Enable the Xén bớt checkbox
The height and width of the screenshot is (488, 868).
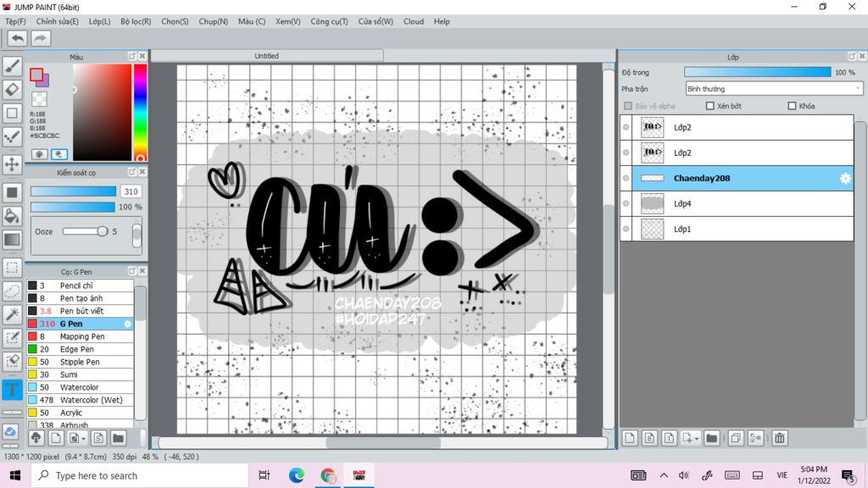click(709, 106)
